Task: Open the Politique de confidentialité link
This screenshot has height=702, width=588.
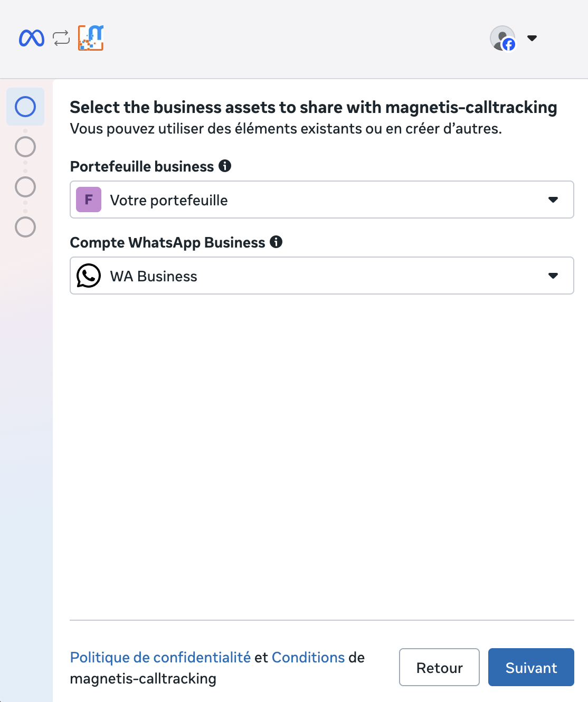Action: coord(160,657)
